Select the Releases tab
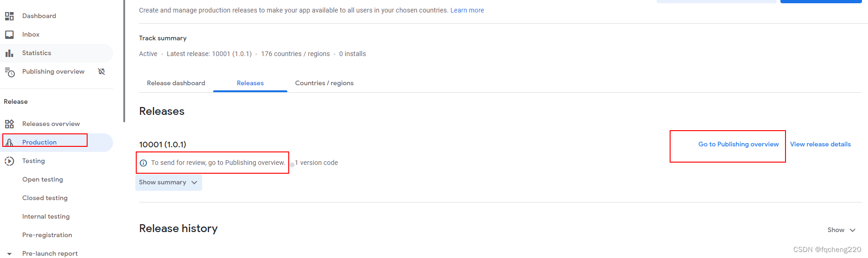The image size is (868, 258). click(x=250, y=83)
